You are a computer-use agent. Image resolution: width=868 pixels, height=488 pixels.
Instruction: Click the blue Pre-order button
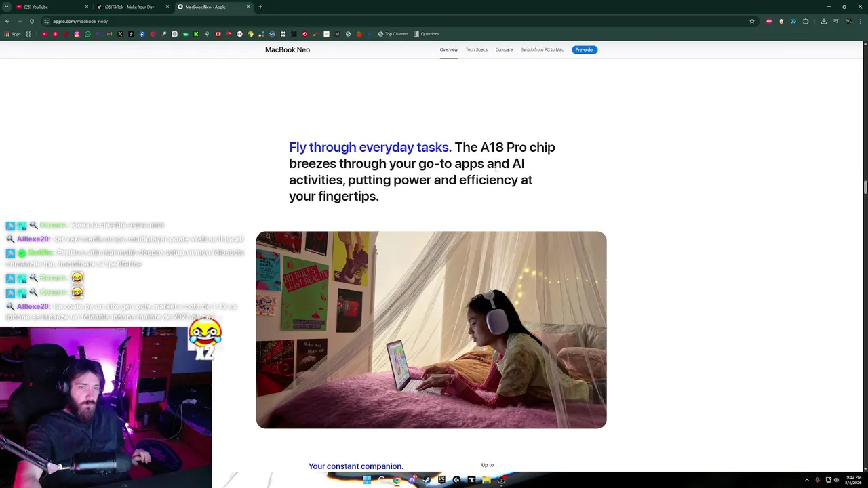(x=585, y=49)
